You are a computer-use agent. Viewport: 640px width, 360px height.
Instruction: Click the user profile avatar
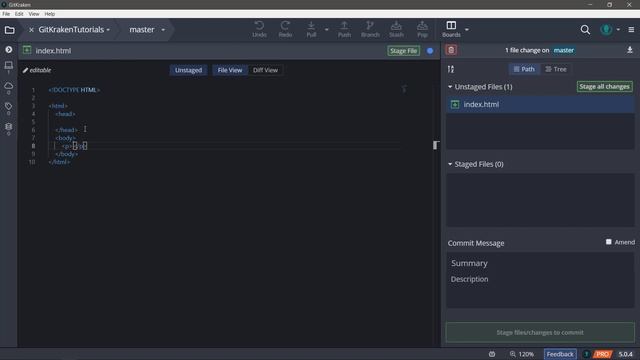(606, 30)
